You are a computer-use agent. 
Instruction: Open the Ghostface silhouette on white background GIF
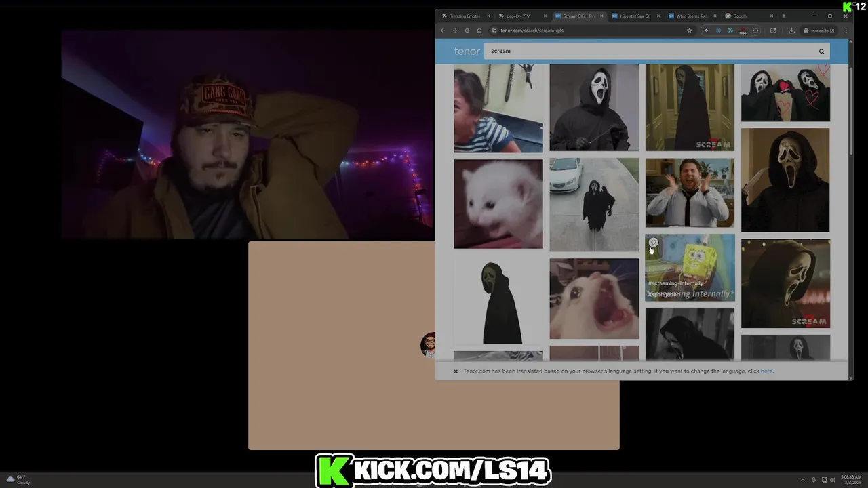[x=498, y=300]
